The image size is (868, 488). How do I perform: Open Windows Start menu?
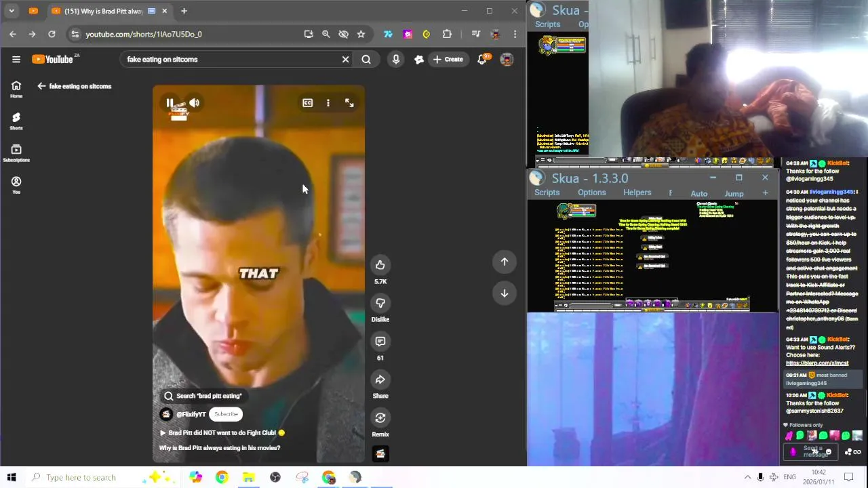pyautogui.click(x=12, y=477)
